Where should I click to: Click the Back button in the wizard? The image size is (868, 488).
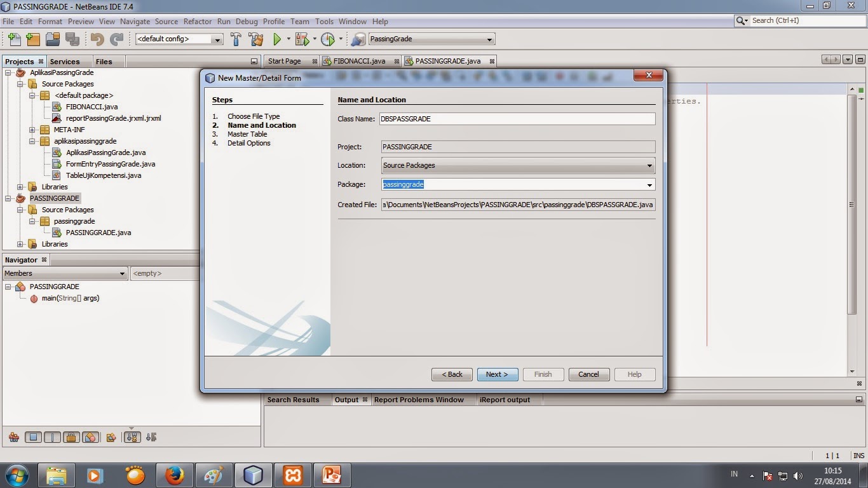[452, 374]
